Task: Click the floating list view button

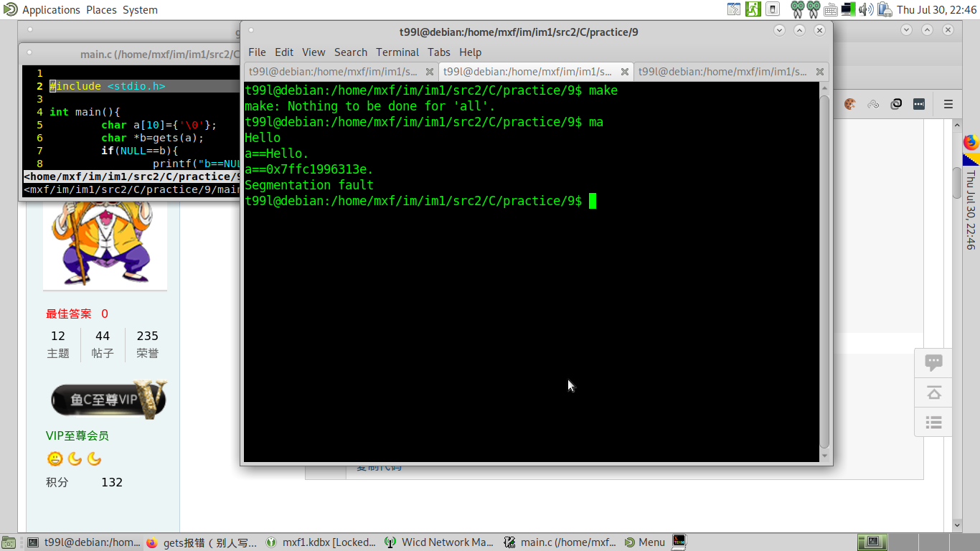Action: (933, 422)
